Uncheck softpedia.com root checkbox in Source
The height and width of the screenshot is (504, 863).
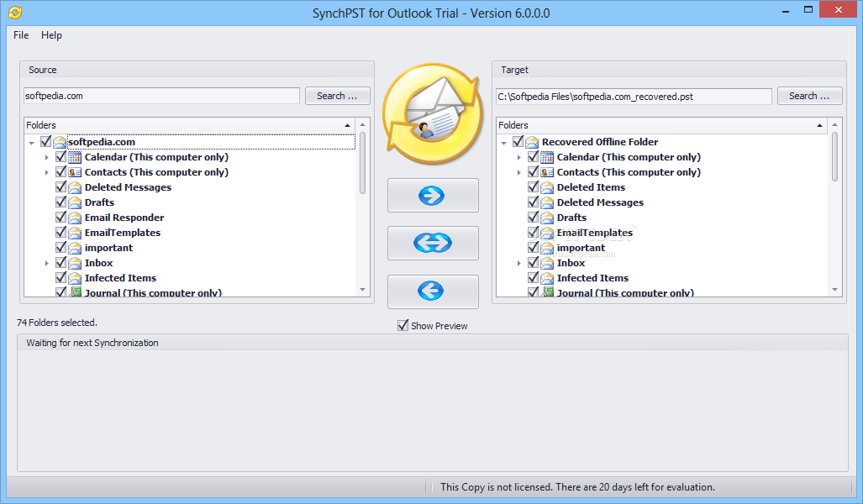(x=45, y=141)
